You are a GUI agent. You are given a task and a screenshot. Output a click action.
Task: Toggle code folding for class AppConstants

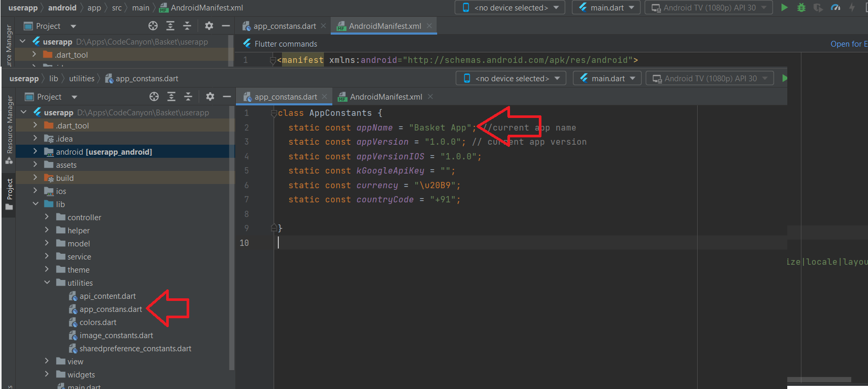pyautogui.click(x=273, y=113)
